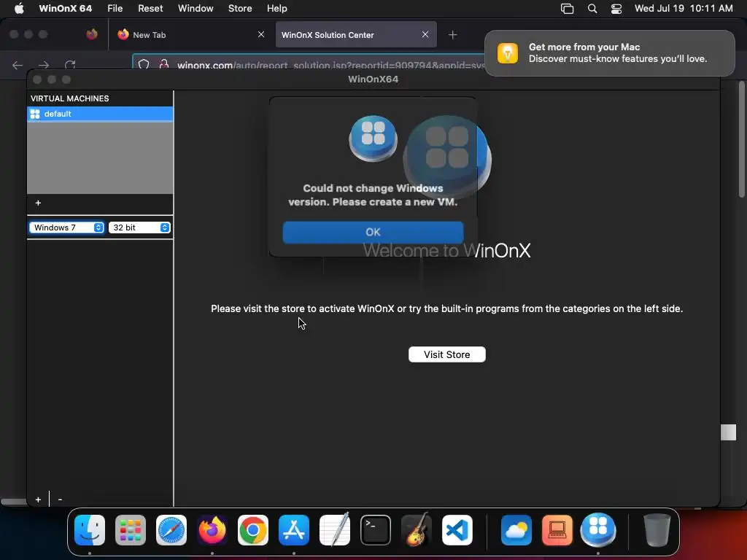The width and height of the screenshot is (747, 560).
Task: Select the default virtual machine
Action: point(100,114)
